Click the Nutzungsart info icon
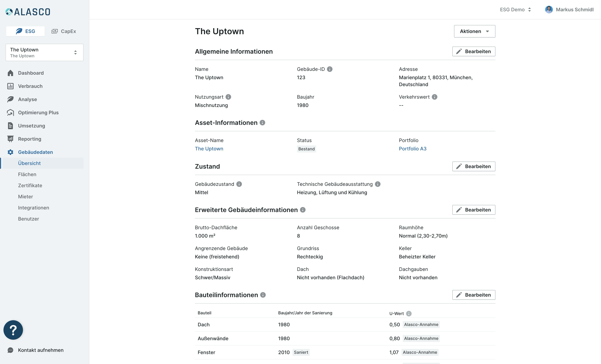The width and height of the screenshot is (601, 364). tap(228, 97)
